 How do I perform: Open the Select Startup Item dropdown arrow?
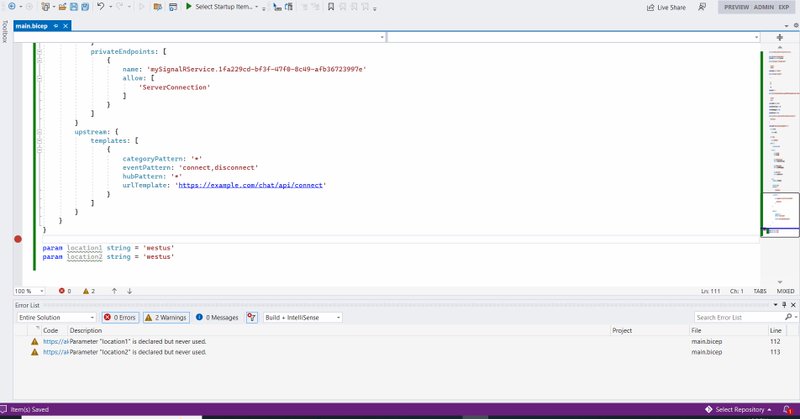point(257,7)
